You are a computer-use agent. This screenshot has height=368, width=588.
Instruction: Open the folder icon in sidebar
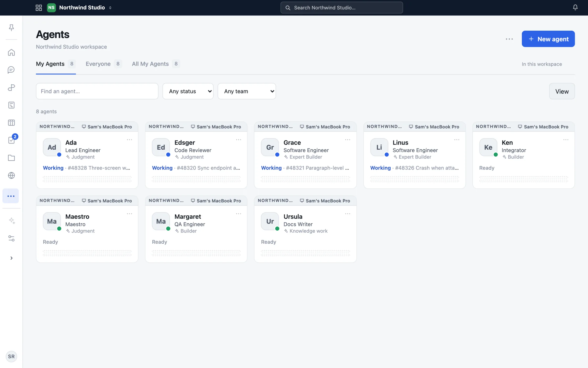pos(11,158)
